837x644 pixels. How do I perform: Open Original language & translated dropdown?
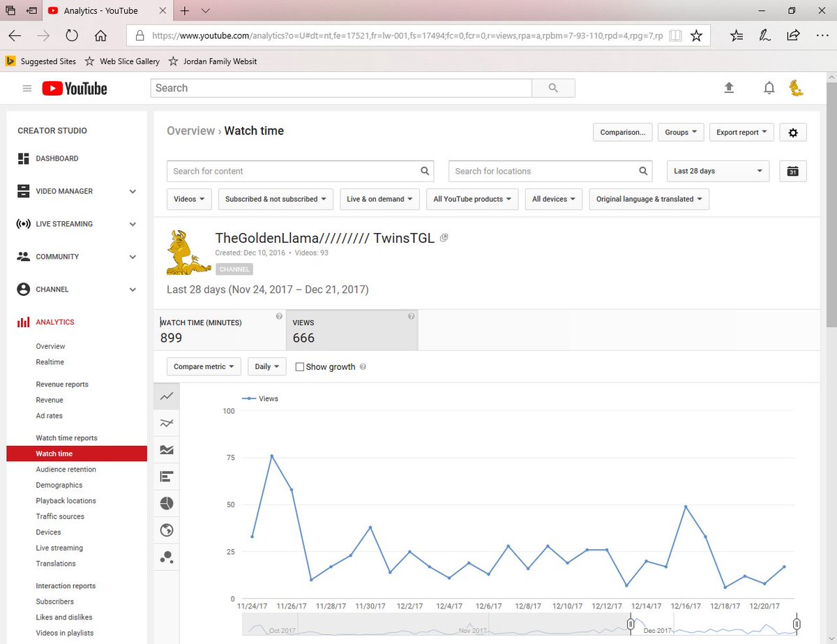tap(649, 199)
